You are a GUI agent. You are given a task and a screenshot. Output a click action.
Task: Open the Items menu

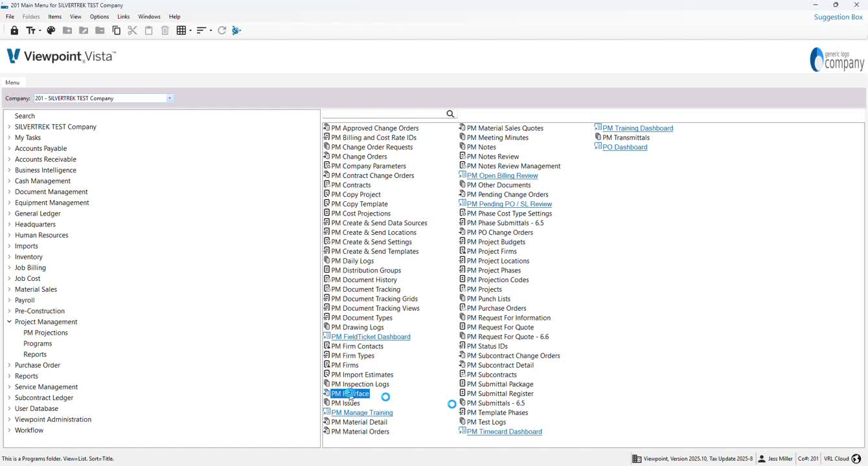[55, 17]
